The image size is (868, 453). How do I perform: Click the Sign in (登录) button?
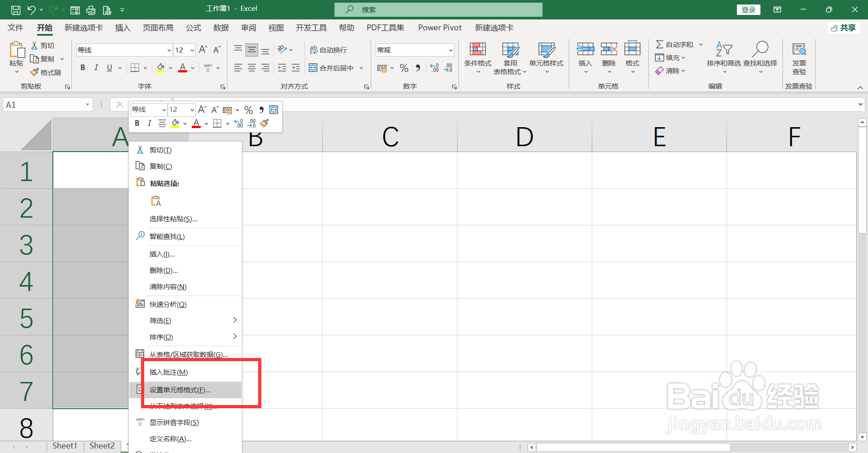(x=749, y=10)
